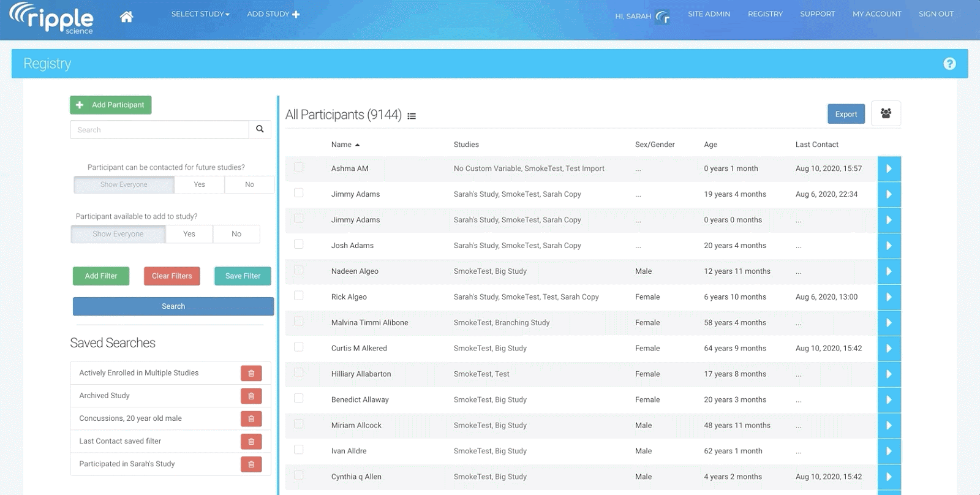Open the arrow for Ashma AM row

(x=889, y=168)
